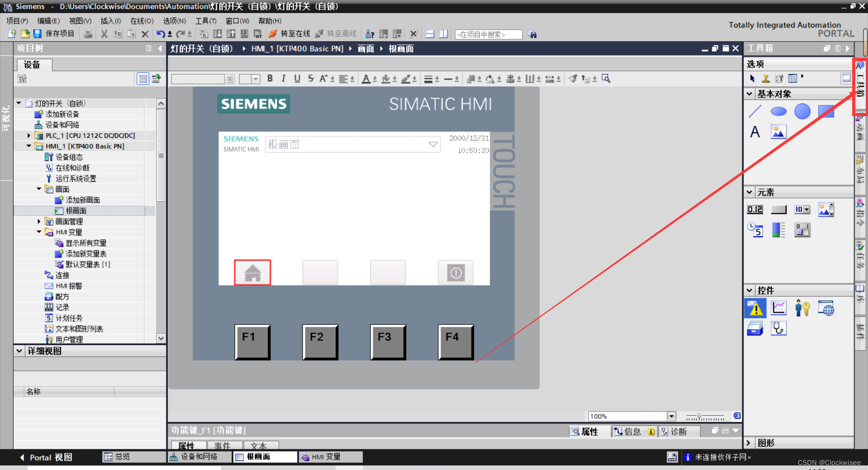Click the HMI 变量 taskbar button
The width and height of the screenshot is (868, 470).
tap(330, 457)
